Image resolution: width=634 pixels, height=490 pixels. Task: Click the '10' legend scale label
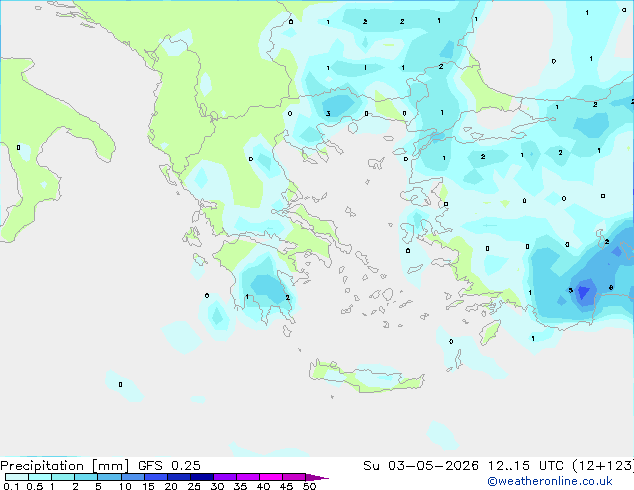coord(125,486)
